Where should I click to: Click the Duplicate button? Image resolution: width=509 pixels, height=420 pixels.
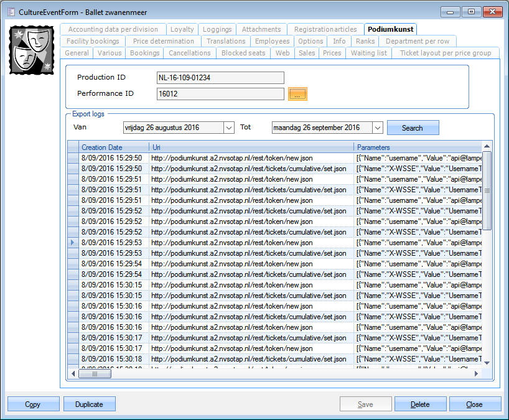(89, 404)
